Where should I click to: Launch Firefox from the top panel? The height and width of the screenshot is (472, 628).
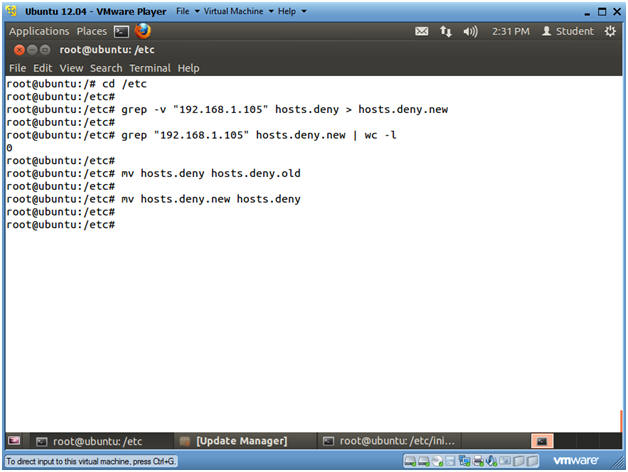click(143, 31)
